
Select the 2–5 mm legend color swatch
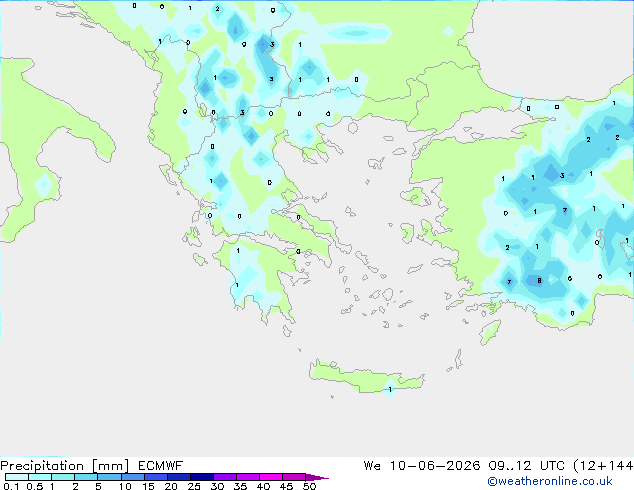pos(86,477)
